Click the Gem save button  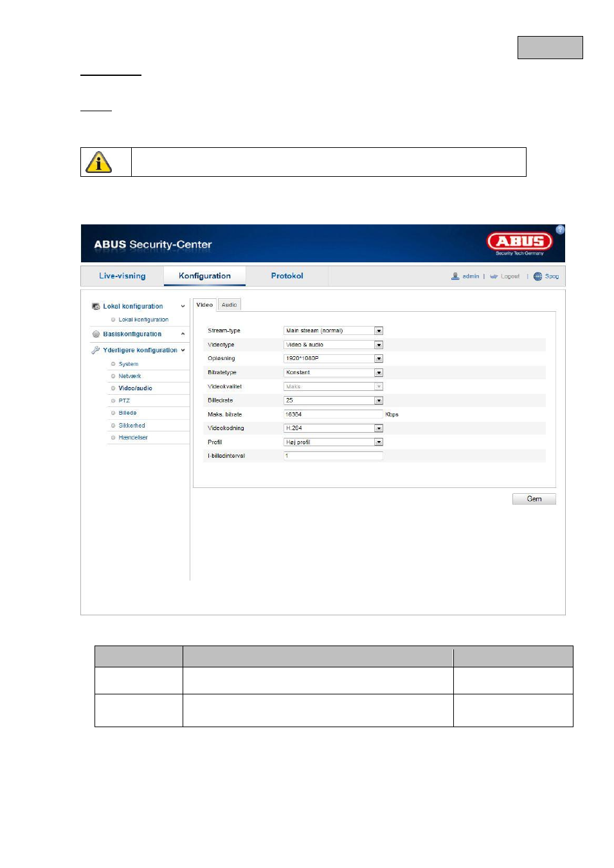pos(534,499)
